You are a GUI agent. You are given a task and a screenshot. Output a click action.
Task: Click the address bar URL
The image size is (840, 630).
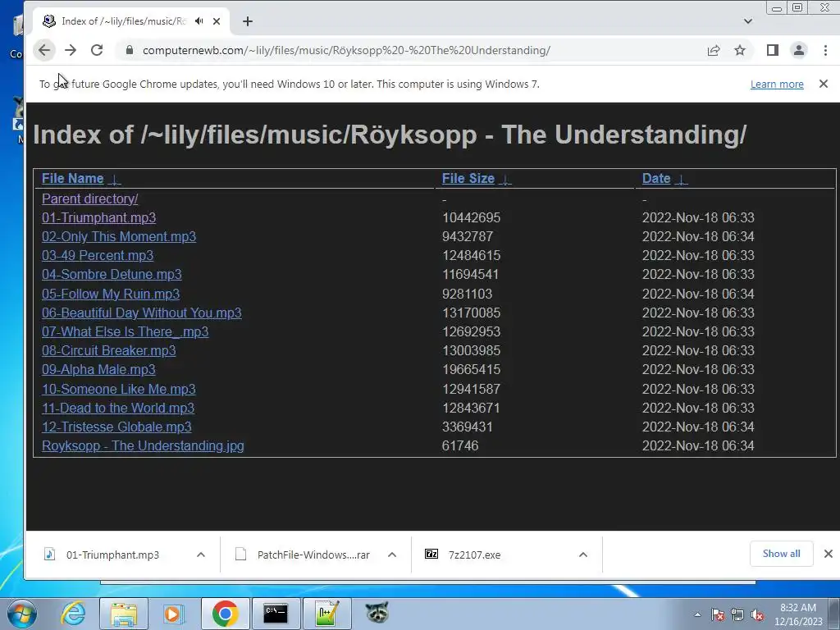coord(346,50)
